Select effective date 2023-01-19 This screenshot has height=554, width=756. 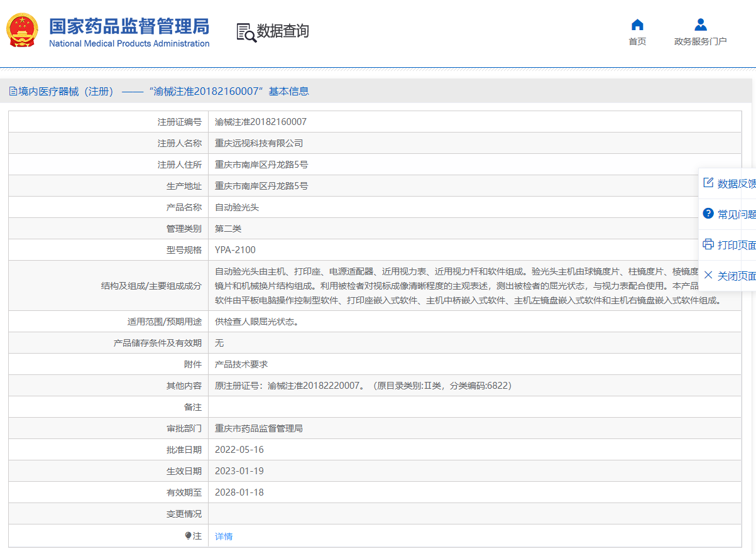pyautogui.click(x=239, y=471)
